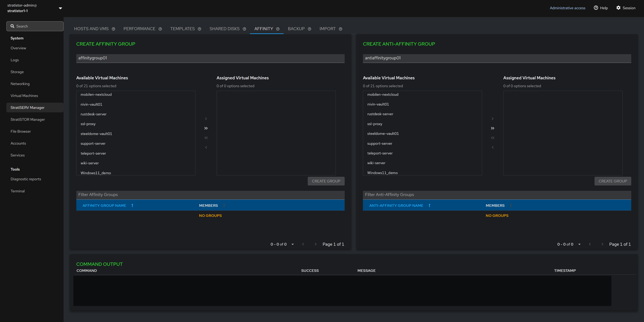Viewport: 644px width, 322px height.
Task: Click add-all double arrow in affinity group
Action: 206,128
